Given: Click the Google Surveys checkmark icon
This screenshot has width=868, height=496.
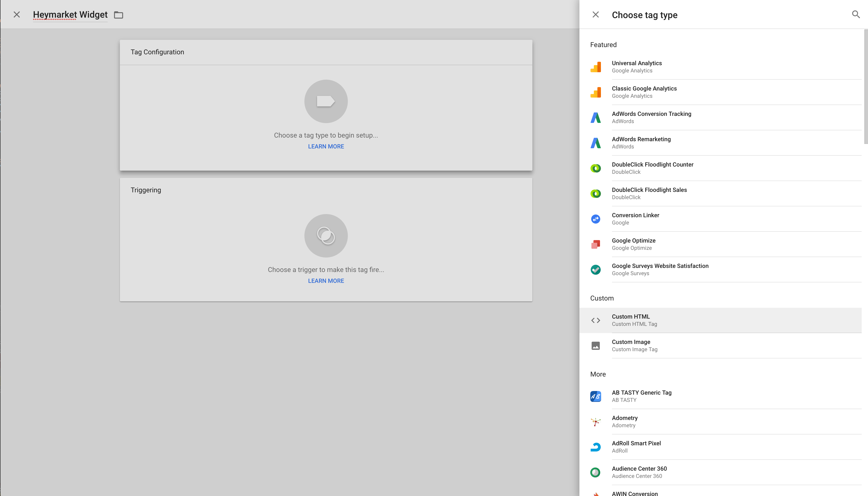Looking at the screenshot, I should pyautogui.click(x=595, y=270).
